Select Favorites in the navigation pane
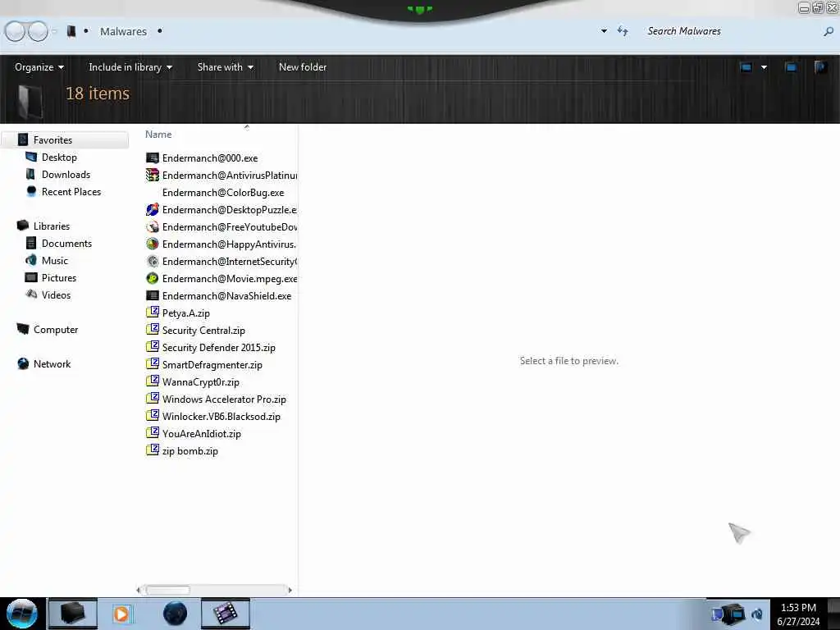The height and width of the screenshot is (630, 840). (x=53, y=139)
